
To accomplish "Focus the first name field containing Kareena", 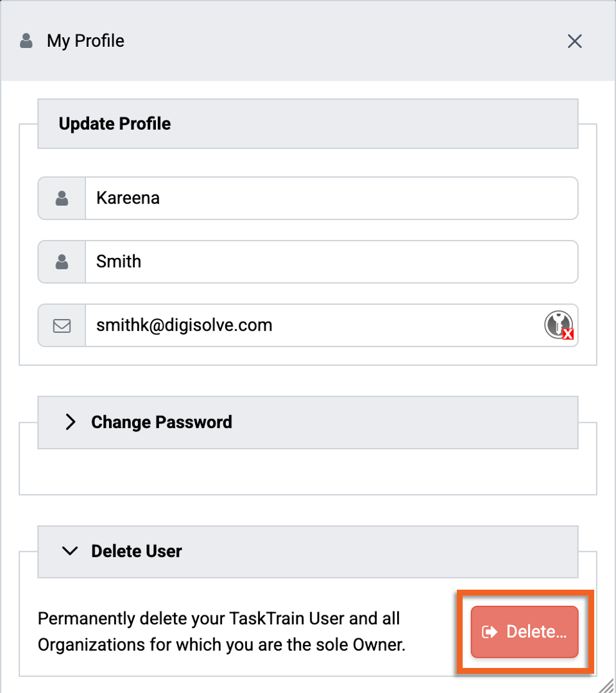I will (331, 198).
